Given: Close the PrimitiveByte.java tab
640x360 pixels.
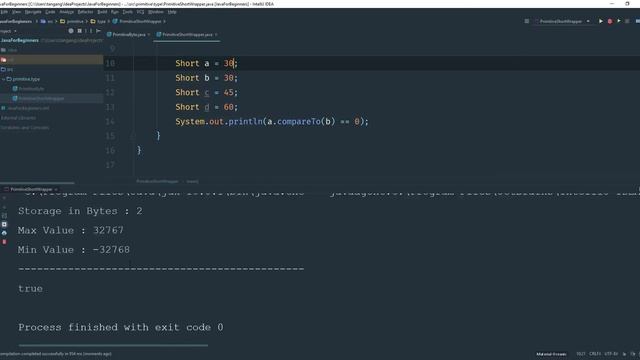Looking at the screenshot, I should (149, 35).
